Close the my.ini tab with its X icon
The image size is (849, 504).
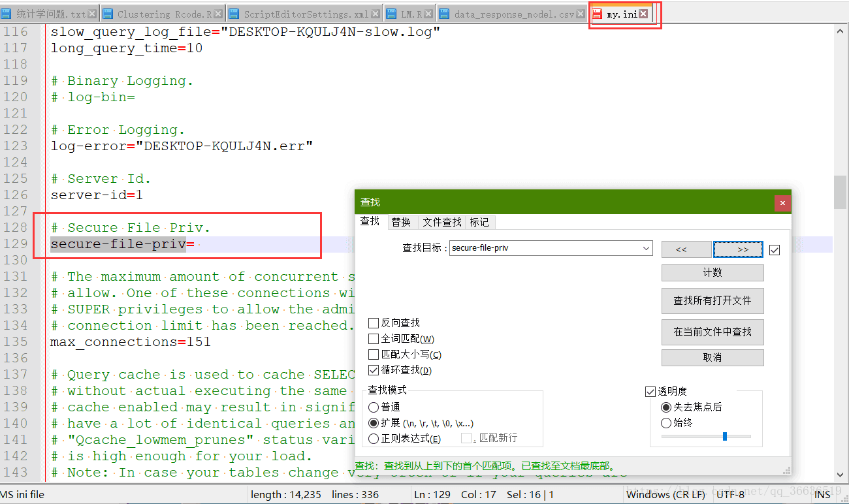pyautogui.click(x=643, y=14)
